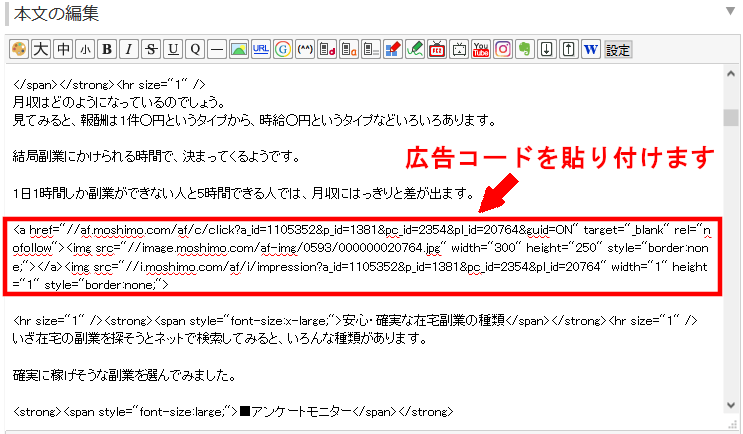Screen dimensions: 743x434
Task: Click the af.moshimo.com href code line
Action: tap(362, 230)
